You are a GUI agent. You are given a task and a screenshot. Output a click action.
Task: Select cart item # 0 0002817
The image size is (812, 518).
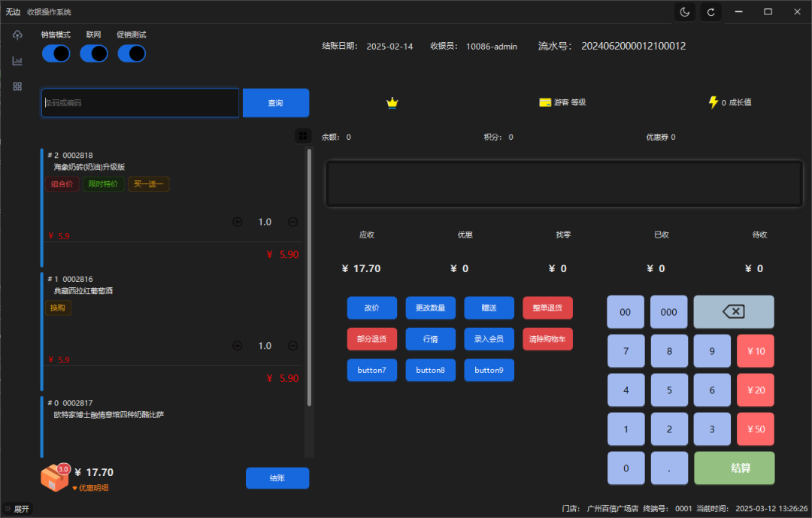coord(172,427)
